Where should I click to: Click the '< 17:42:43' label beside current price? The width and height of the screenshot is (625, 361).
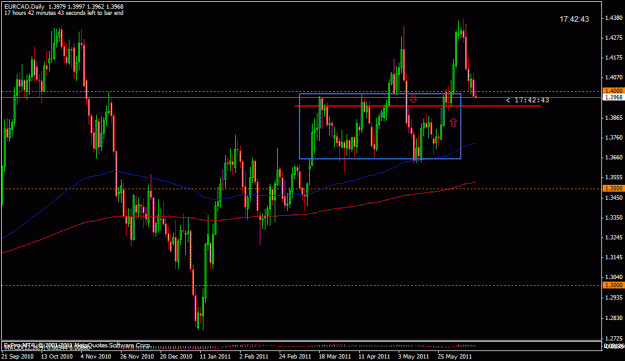tap(527, 100)
